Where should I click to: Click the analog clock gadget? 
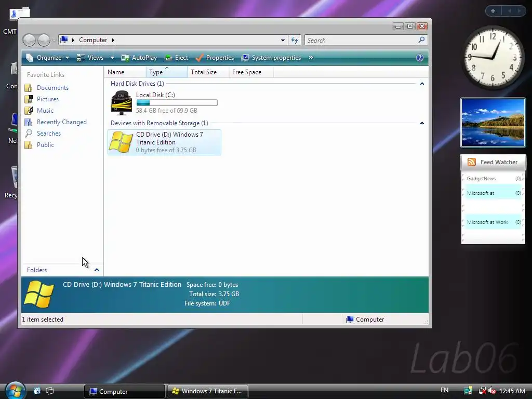point(493,57)
